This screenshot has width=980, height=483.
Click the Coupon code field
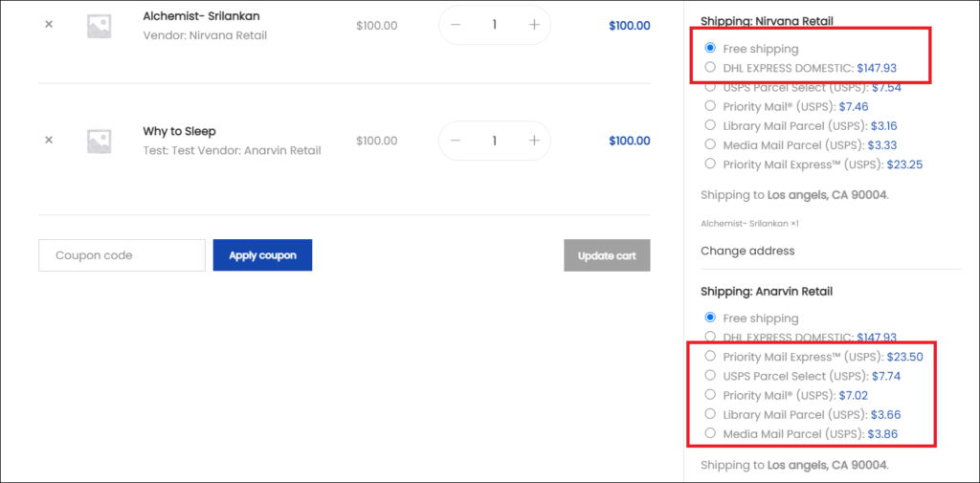(122, 255)
